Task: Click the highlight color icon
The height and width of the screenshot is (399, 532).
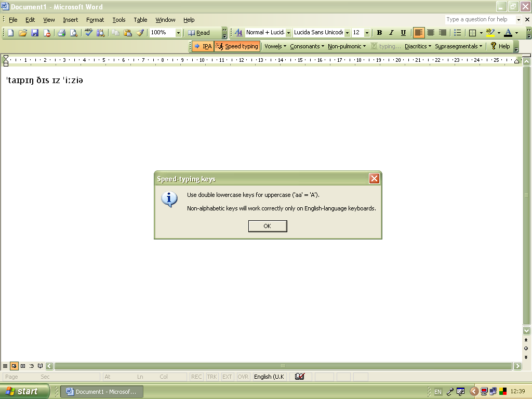Action: click(x=490, y=32)
